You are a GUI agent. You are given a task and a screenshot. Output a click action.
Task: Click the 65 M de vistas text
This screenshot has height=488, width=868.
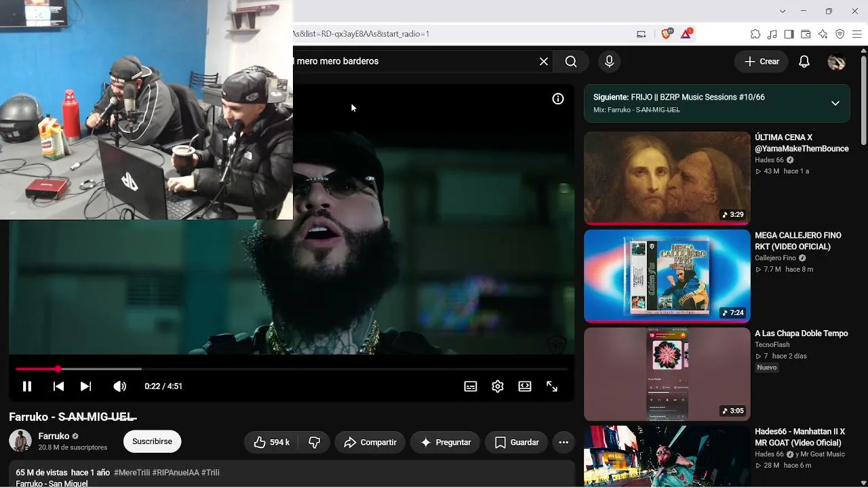click(x=42, y=472)
